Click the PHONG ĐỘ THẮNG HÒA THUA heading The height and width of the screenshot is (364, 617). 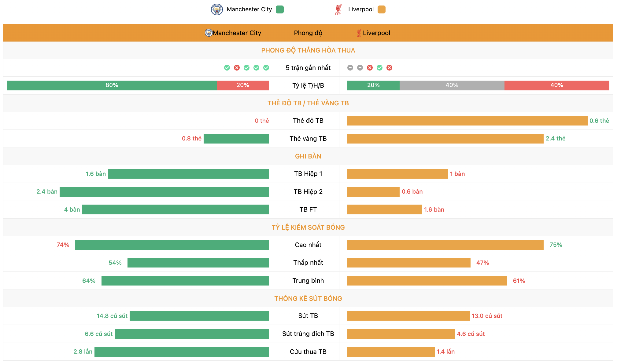pyautogui.click(x=308, y=50)
